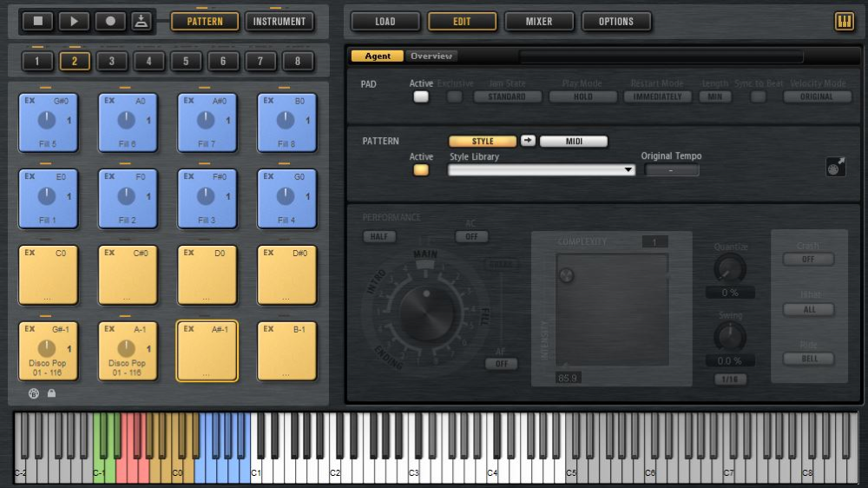Open the Velocity Mode ORIGINAL selector

[x=819, y=96]
